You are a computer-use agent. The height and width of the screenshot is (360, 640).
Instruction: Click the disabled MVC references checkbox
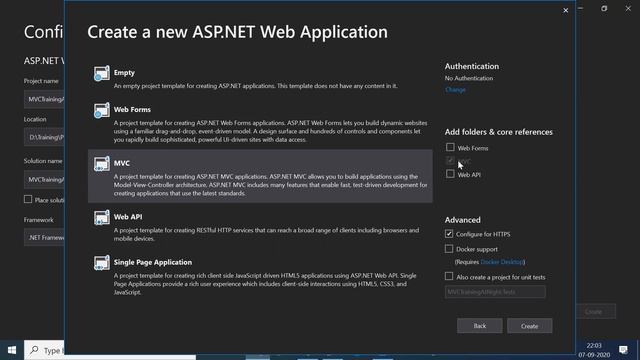[x=450, y=160]
